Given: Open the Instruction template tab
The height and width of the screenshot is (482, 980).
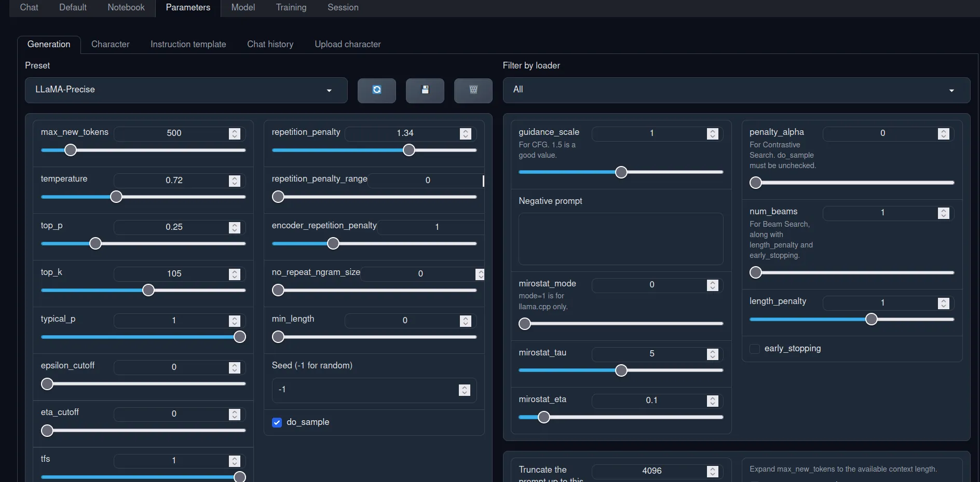Looking at the screenshot, I should point(188,45).
